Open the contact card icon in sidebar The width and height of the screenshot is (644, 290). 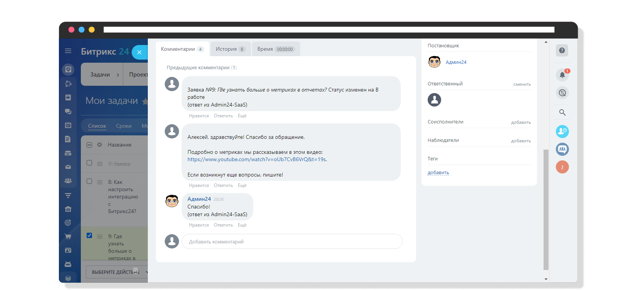68,250
